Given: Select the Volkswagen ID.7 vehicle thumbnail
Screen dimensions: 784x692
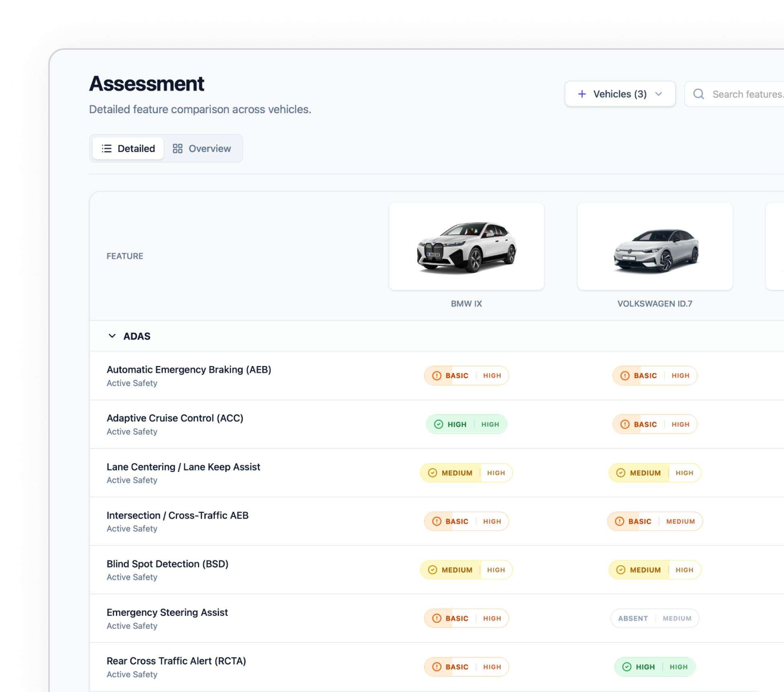Looking at the screenshot, I should click(x=655, y=246).
